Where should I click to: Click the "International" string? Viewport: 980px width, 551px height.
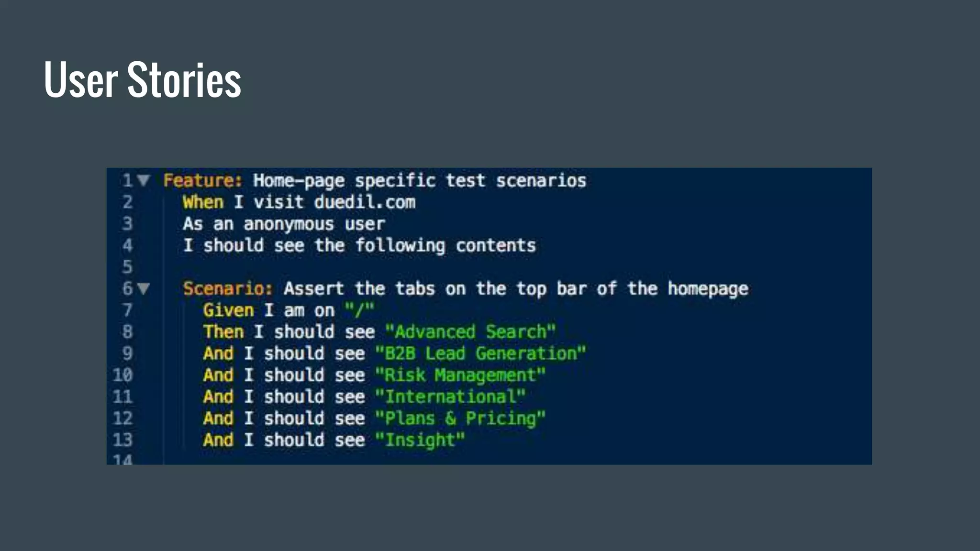pyautogui.click(x=450, y=397)
